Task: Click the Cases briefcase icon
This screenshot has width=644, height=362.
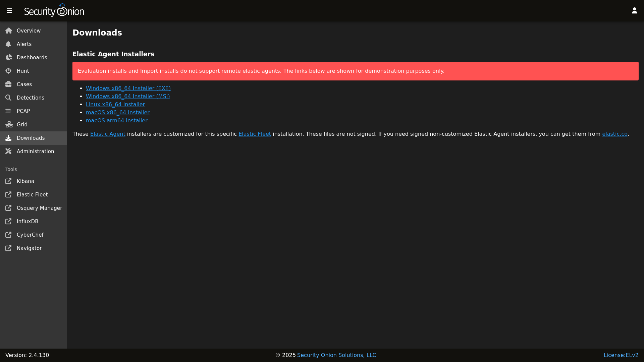Action: pos(8,84)
